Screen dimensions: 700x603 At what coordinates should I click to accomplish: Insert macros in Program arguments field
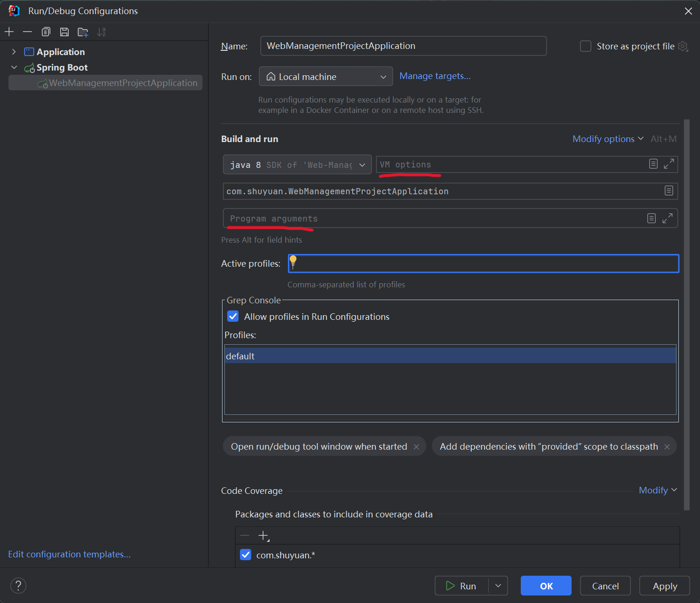652,218
